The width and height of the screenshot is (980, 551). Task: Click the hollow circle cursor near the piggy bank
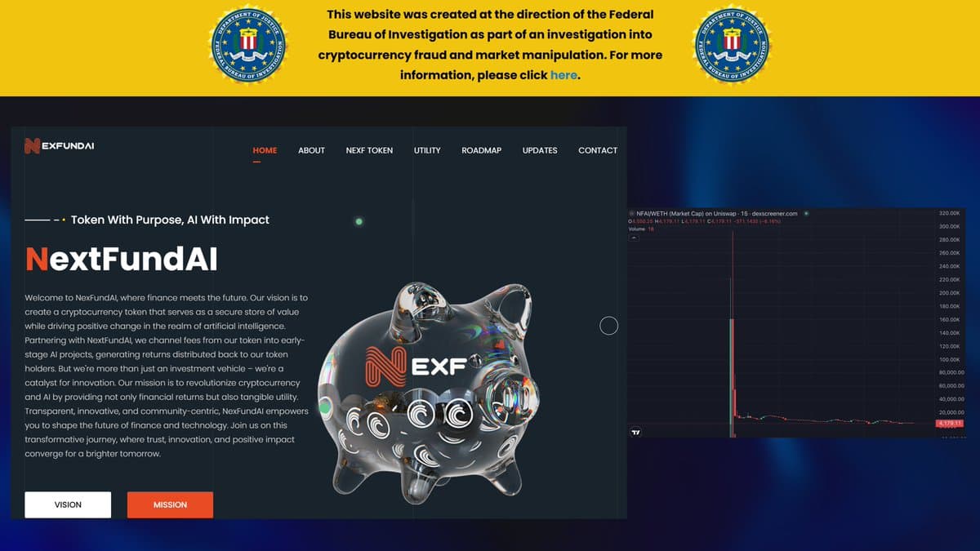click(x=608, y=326)
